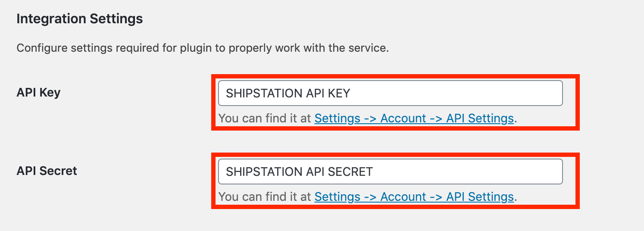
Task: Click "You can find it at" below API Key
Action: pyautogui.click(x=265, y=119)
